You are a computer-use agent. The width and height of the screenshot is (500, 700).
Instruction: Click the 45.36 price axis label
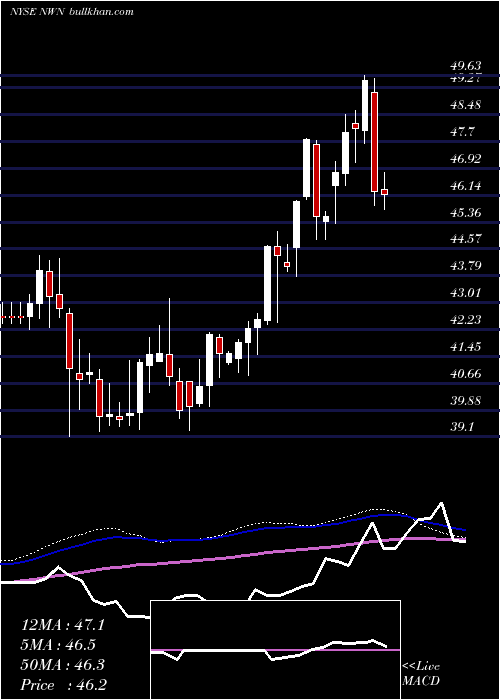click(x=466, y=212)
